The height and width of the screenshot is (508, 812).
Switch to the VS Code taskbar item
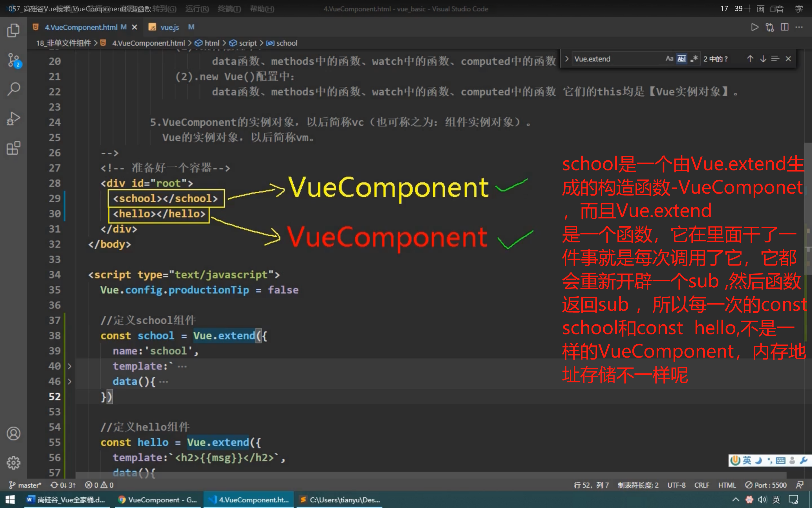pyautogui.click(x=249, y=500)
